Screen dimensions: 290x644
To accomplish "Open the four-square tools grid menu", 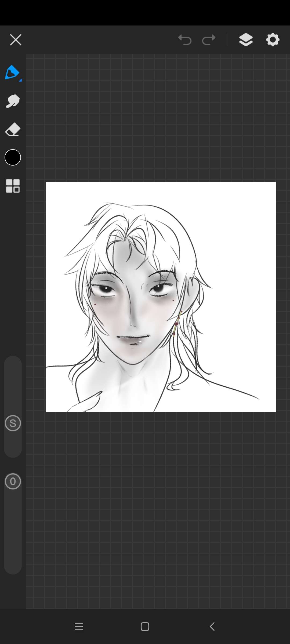I will point(13,186).
